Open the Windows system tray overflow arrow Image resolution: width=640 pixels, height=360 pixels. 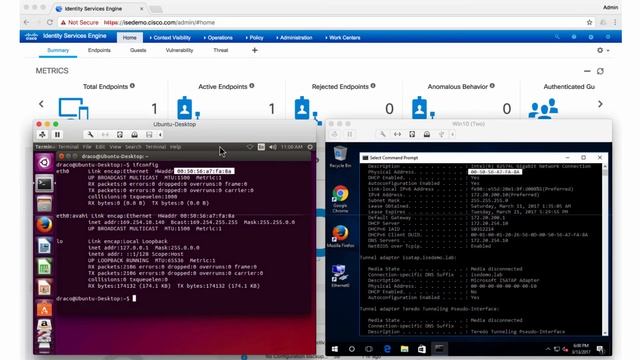548,349
